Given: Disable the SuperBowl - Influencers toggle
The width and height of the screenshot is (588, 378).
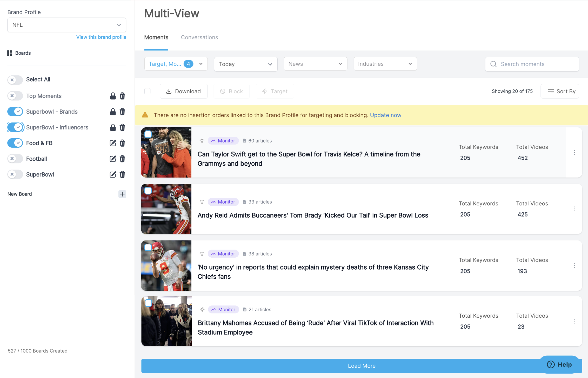Looking at the screenshot, I should pyautogui.click(x=15, y=127).
